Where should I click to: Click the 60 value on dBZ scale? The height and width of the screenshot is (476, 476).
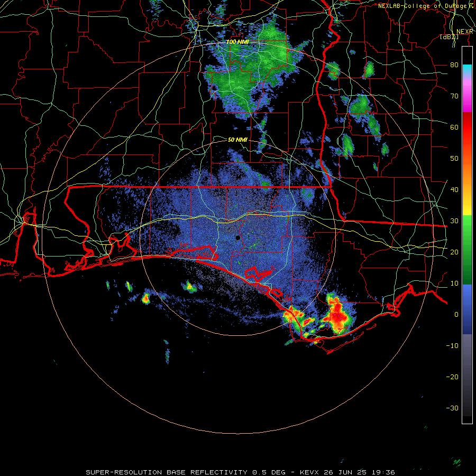point(454,127)
